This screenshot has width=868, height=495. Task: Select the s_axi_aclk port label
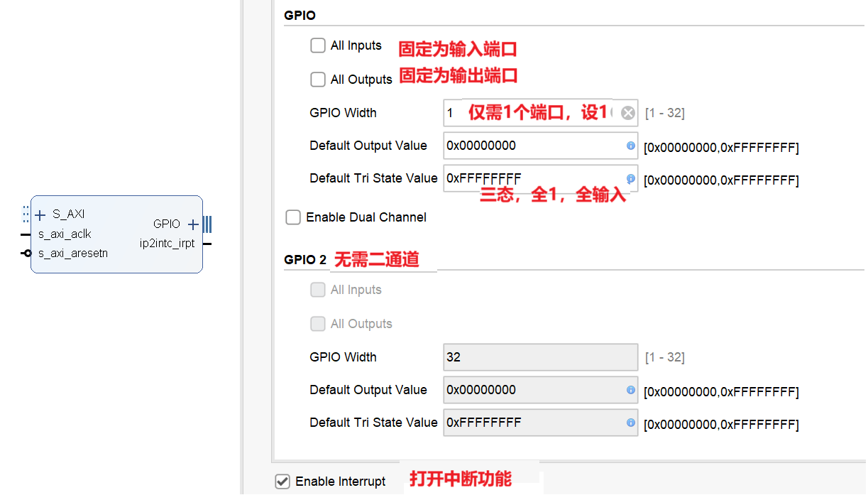pos(65,234)
